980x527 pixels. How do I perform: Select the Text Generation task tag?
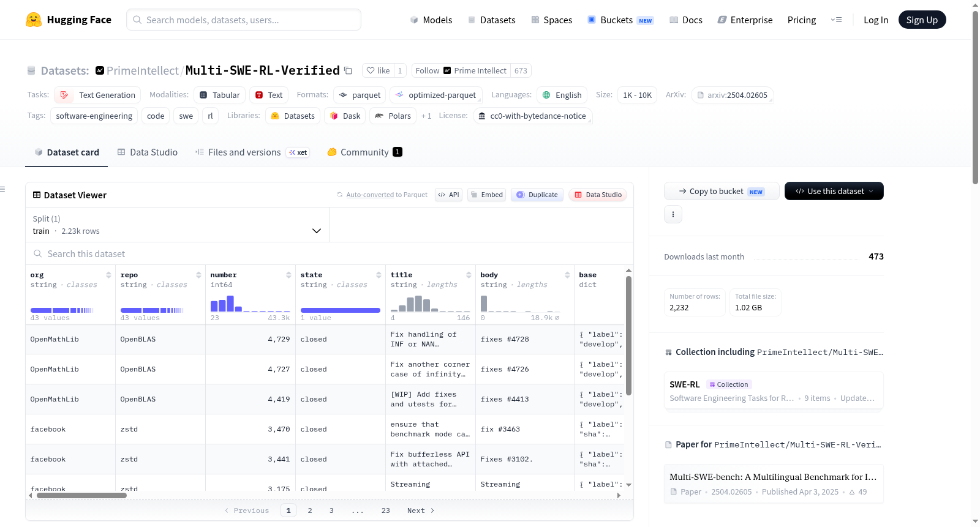97,95
